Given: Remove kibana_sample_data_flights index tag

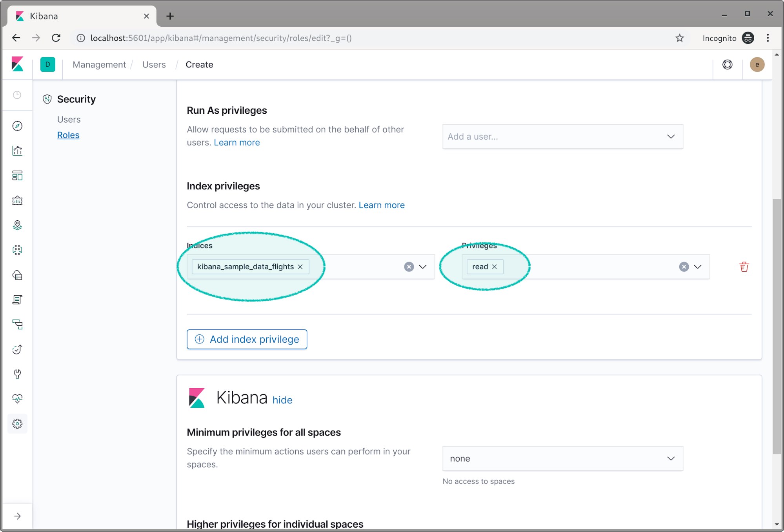Looking at the screenshot, I should coord(300,267).
